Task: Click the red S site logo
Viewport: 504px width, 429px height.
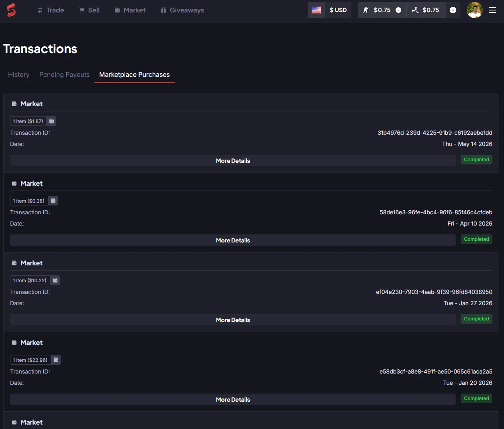Action: pyautogui.click(x=11, y=10)
